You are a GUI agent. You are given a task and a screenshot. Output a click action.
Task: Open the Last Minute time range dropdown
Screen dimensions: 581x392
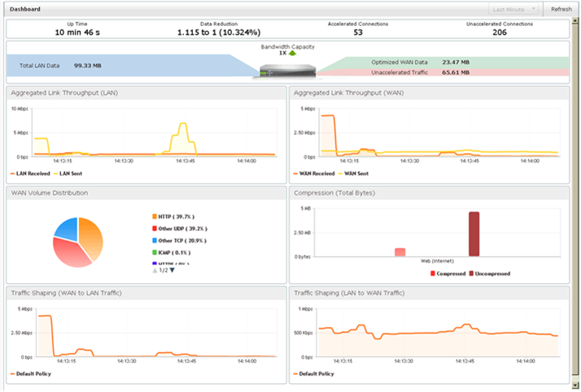(513, 9)
